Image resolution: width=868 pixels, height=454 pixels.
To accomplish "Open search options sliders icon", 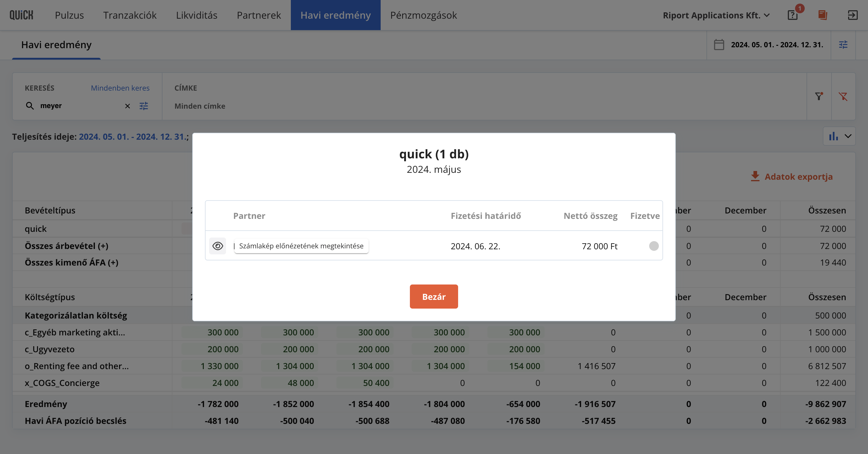I will point(144,106).
